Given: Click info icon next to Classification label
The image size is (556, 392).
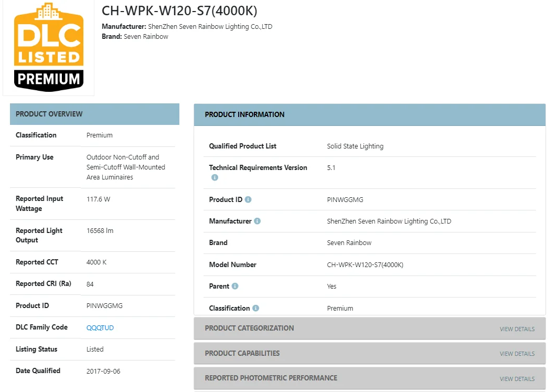Looking at the screenshot, I should pyautogui.click(x=255, y=308).
